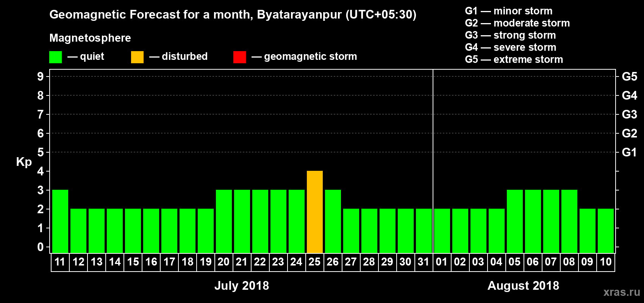Click the G1 label on the right axis

[x=629, y=152]
